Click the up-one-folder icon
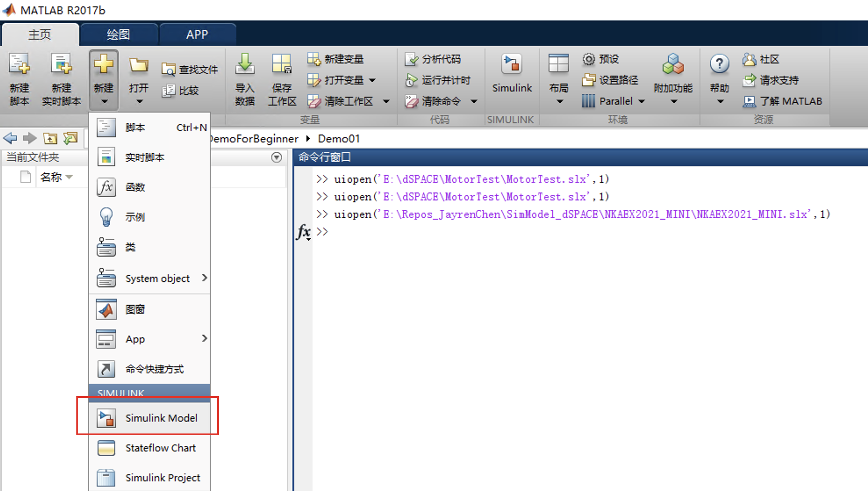 pos(50,138)
